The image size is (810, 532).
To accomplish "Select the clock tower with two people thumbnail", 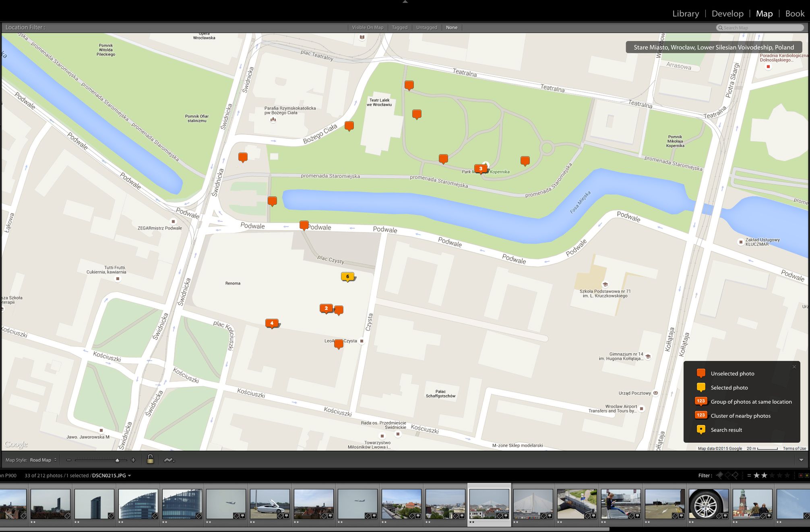I will (752, 504).
